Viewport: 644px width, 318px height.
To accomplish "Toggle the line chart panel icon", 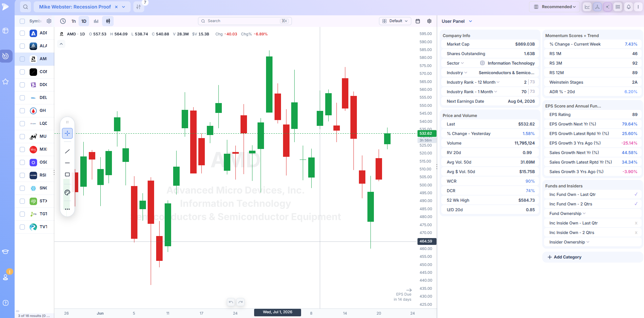I will click(x=587, y=7).
